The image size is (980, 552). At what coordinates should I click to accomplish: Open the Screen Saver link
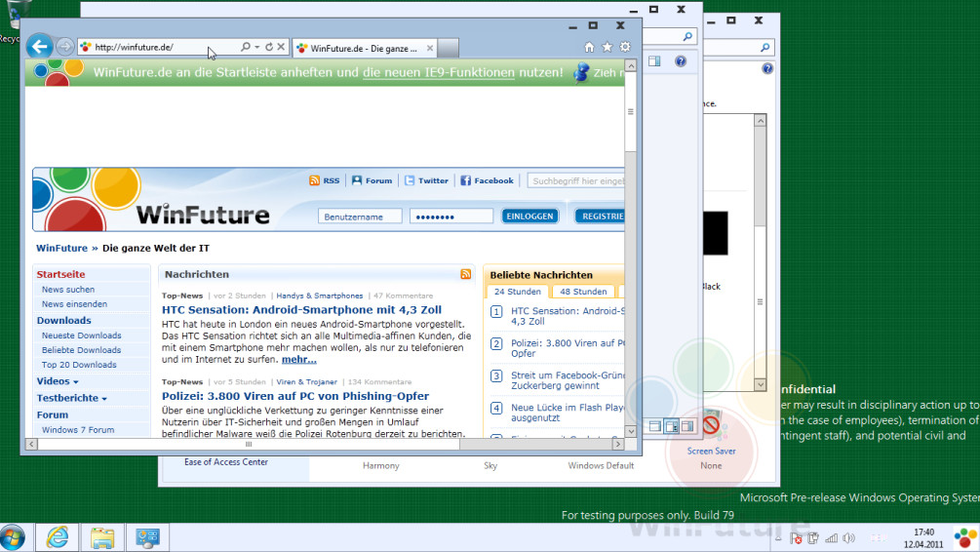(x=711, y=451)
